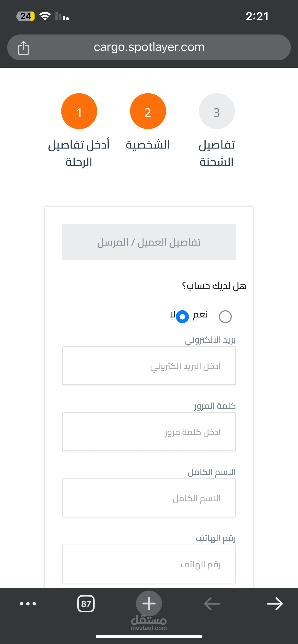Tap the Wi-Fi status icon

(x=45, y=16)
